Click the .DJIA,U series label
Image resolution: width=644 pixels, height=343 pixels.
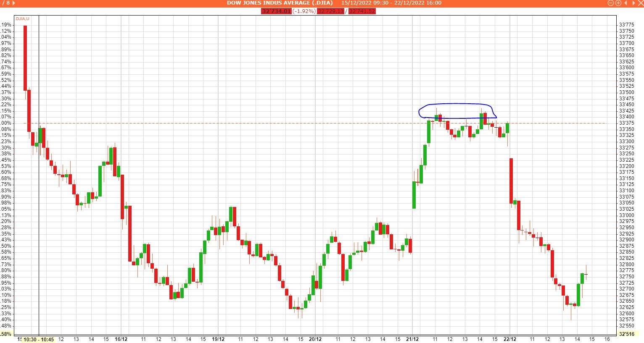pos(22,19)
